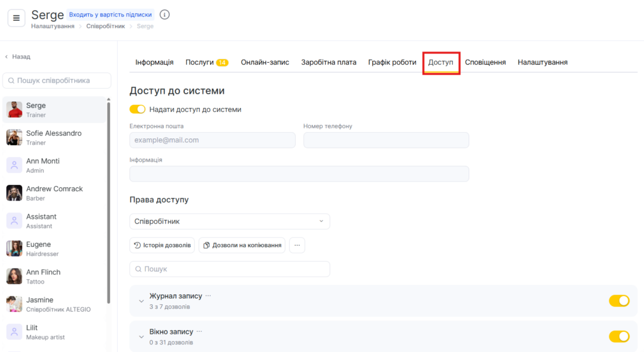This screenshot has width=644, height=352.
Task: Click the Пошук співробітника search field
Action: pos(57,80)
